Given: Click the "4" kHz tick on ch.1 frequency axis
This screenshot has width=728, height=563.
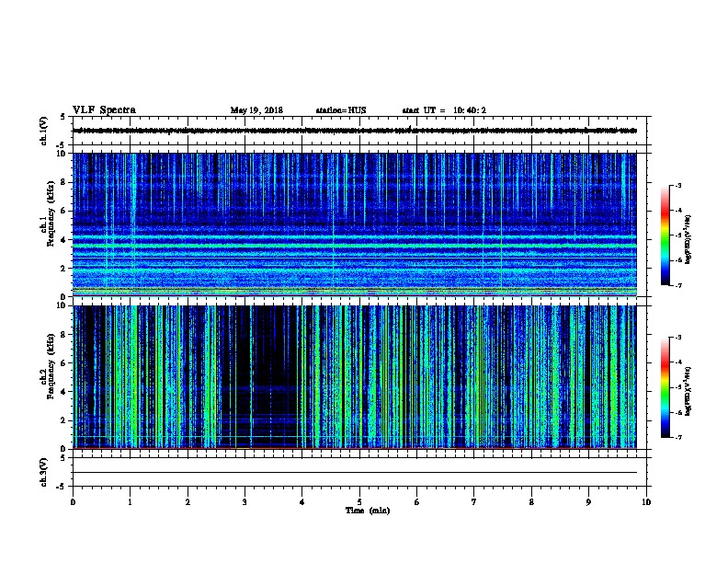Looking at the screenshot, I should click(x=63, y=240).
